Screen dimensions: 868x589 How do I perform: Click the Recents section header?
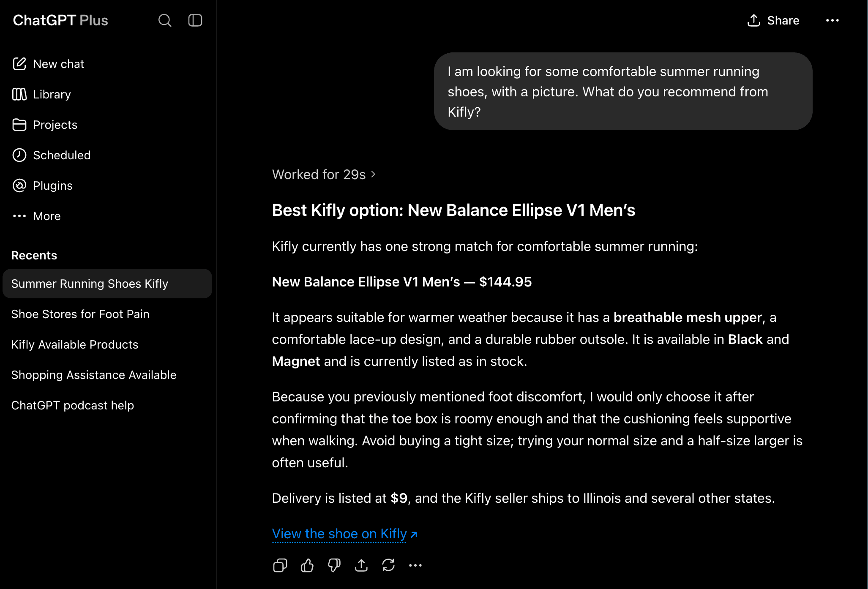(x=34, y=255)
